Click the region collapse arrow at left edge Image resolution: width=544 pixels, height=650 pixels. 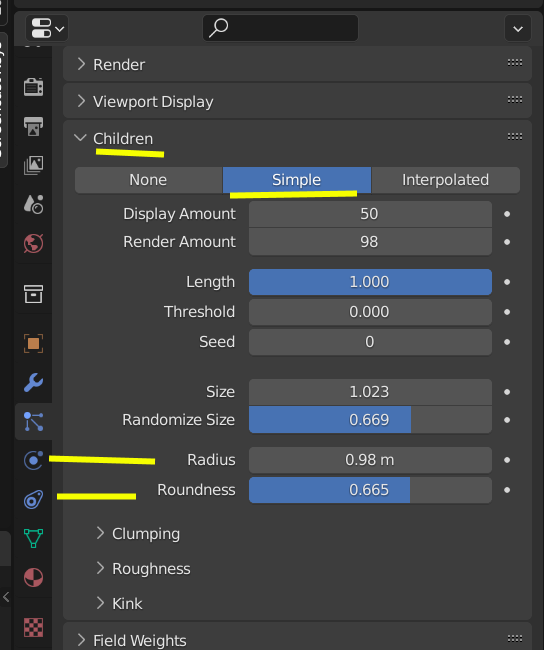(6, 597)
